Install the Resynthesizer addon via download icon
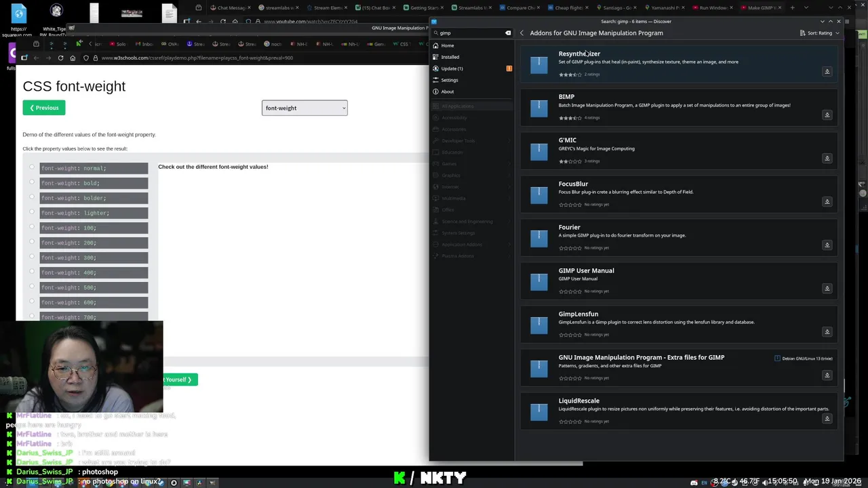Image resolution: width=868 pixels, height=488 pixels. tap(827, 71)
